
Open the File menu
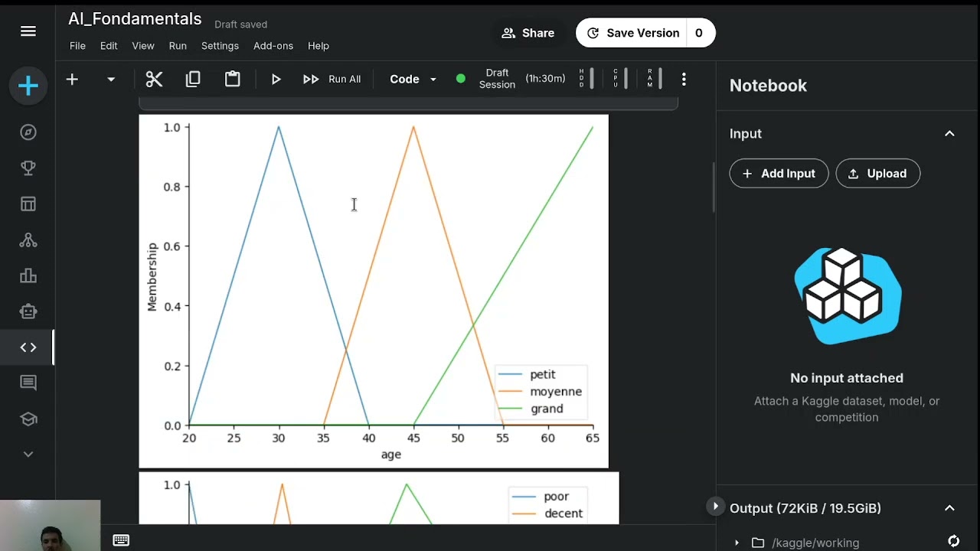pyautogui.click(x=78, y=46)
